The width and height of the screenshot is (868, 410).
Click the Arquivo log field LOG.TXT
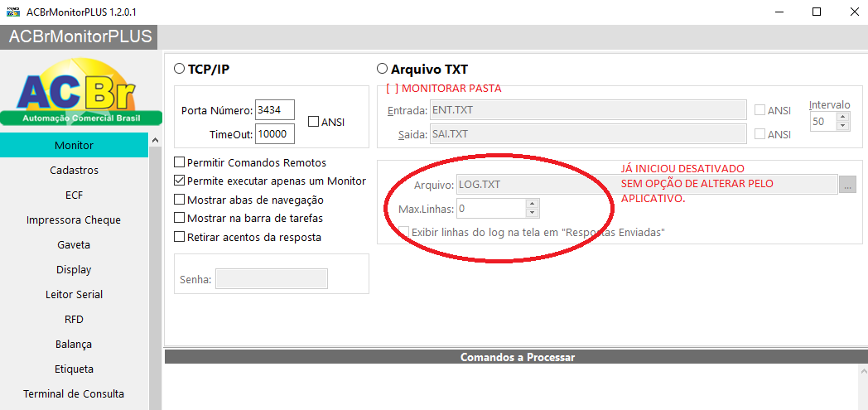tap(647, 184)
